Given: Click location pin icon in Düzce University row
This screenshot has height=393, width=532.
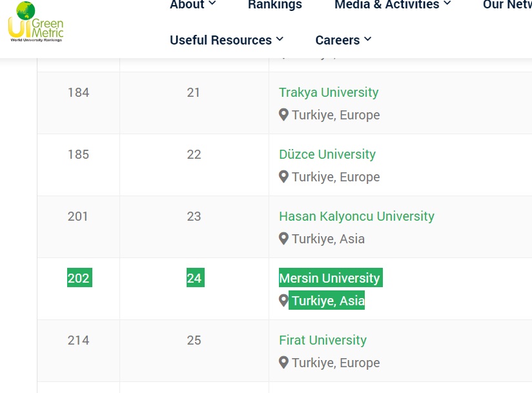Looking at the screenshot, I should coord(283,177).
